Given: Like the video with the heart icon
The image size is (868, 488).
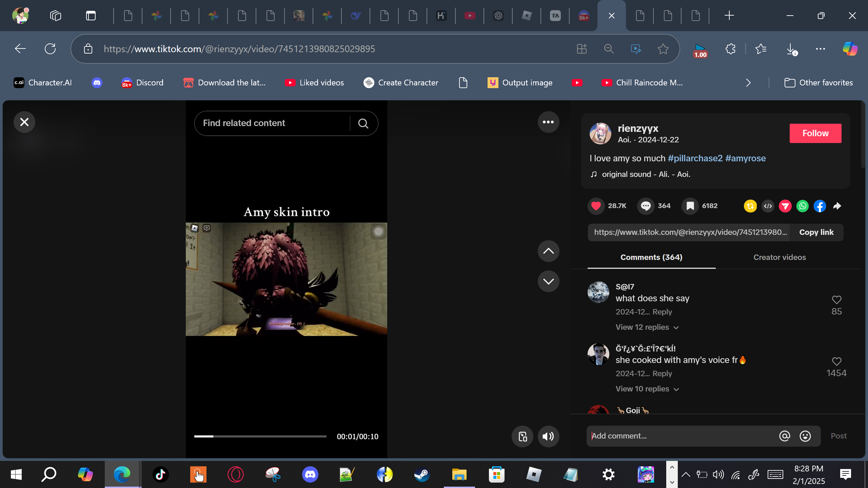Looking at the screenshot, I should pos(596,206).
